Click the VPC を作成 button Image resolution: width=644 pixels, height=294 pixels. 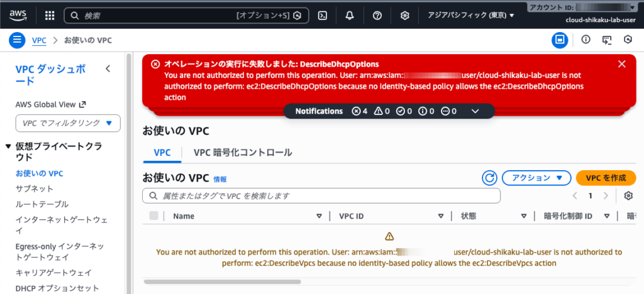(606, 178)
